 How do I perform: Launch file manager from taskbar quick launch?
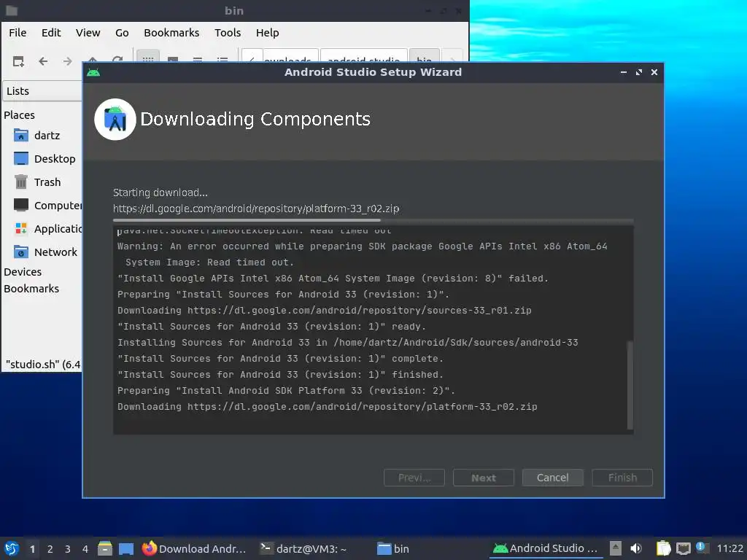coord(105,548)
